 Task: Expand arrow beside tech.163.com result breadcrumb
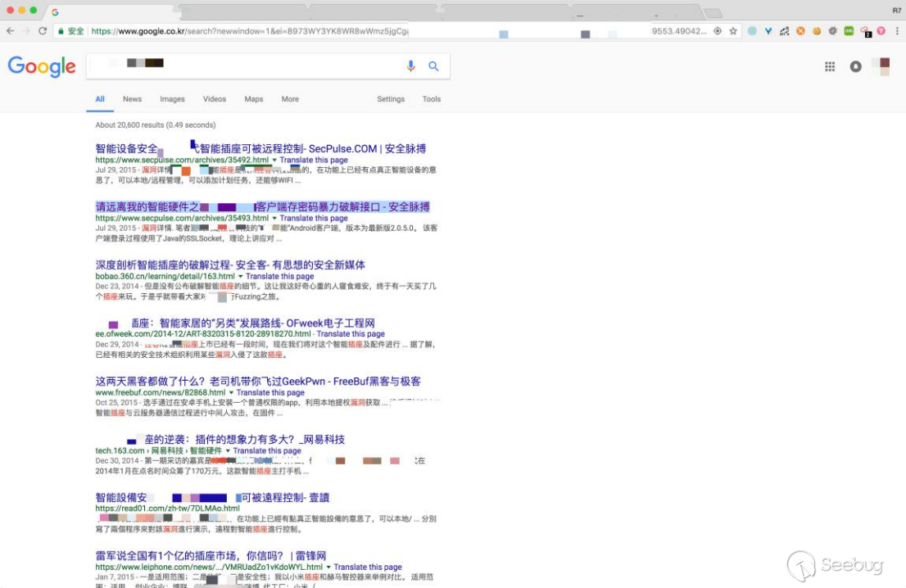(228, 451)
